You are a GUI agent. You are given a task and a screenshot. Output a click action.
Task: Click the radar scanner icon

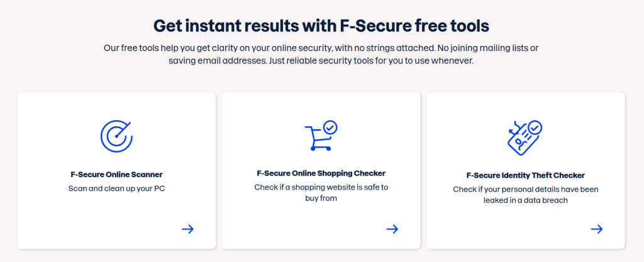(x=116, y=135)
